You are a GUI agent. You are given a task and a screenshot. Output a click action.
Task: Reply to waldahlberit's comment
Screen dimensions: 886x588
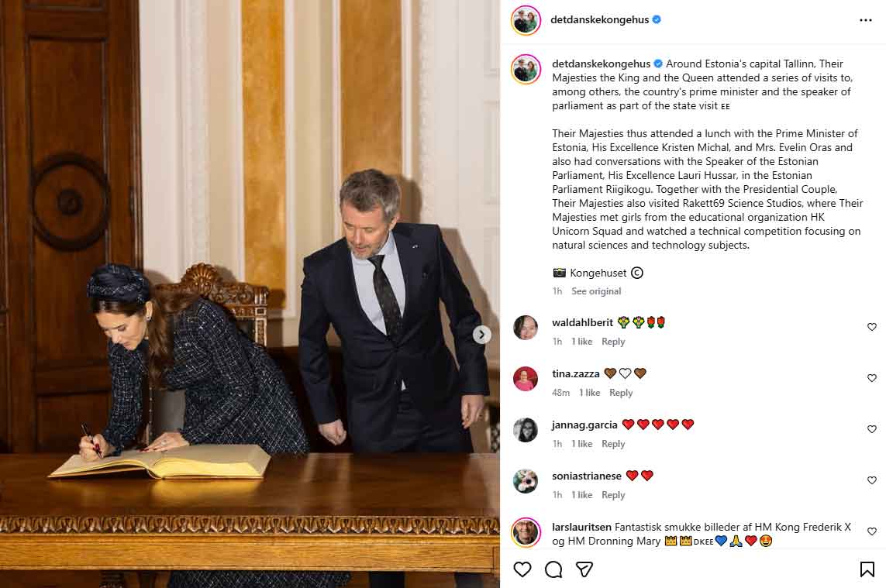point(613,341)
